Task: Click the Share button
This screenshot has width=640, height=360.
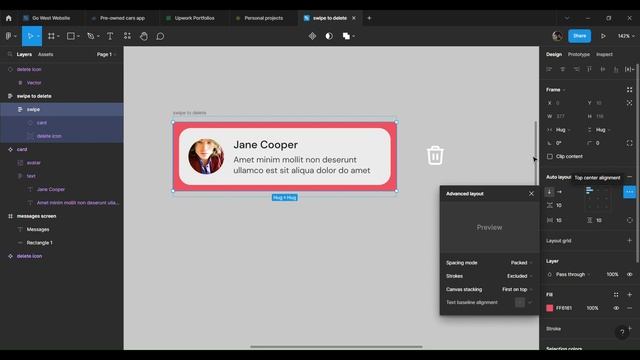Action: (x=579, y=36)
